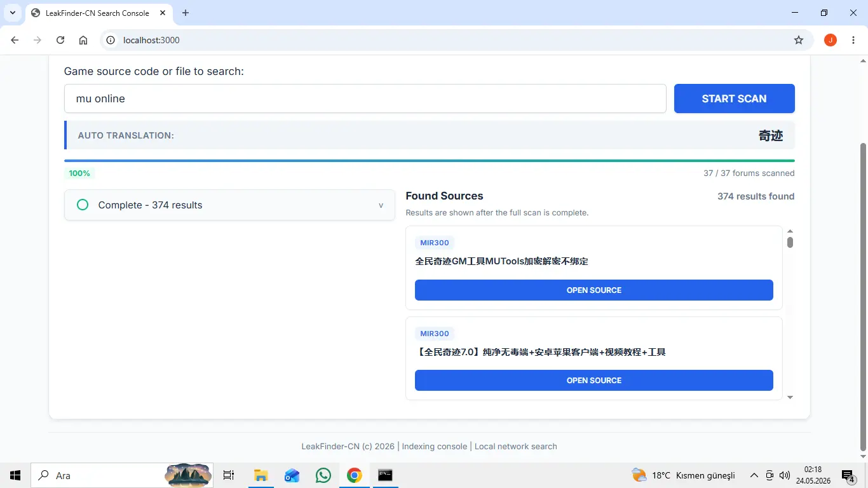Open the network icon in system tray
868x488 pixels.
pos(770,475)
